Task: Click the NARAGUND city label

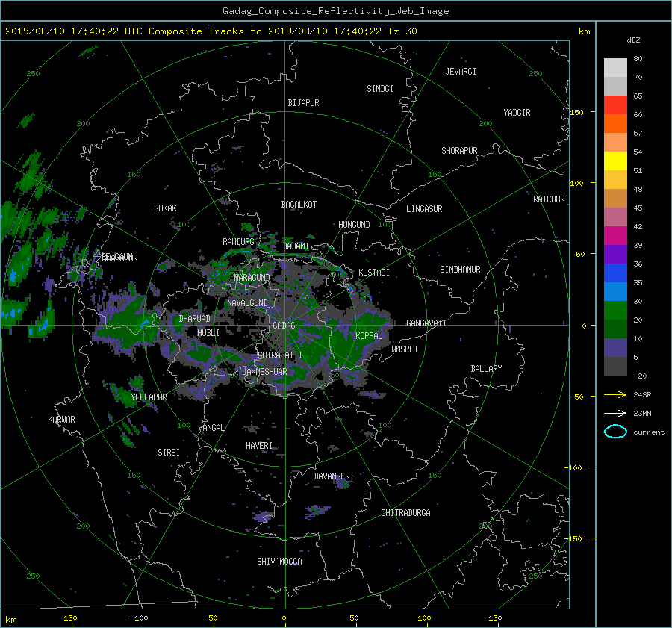Action: pyautogui.click(x=252, y=278)
